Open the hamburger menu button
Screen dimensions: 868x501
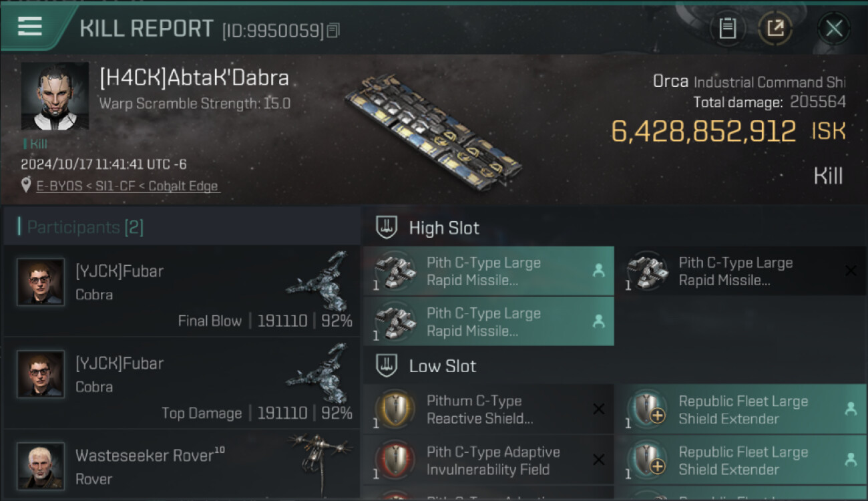30,27
